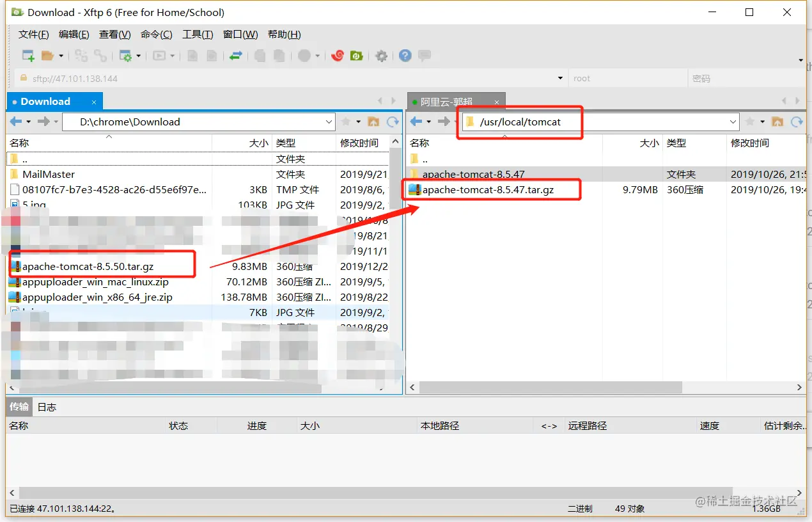
Task: Click the Reconnect toolbar icon
Action: click(x=81, y=56)
